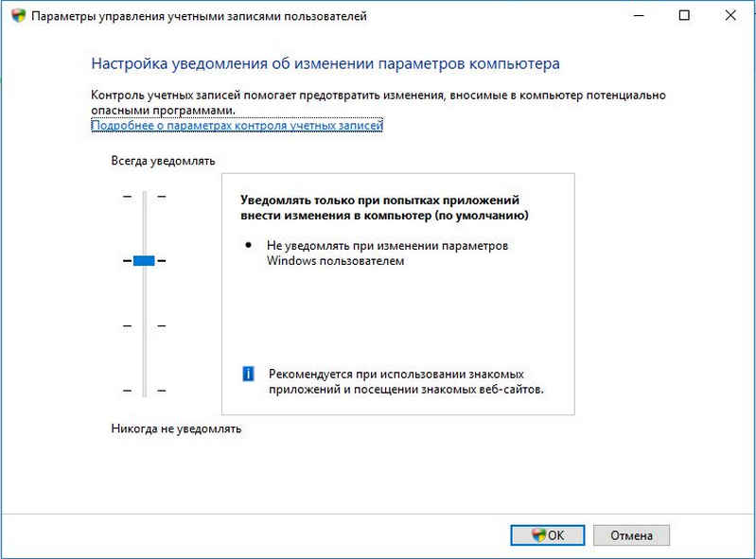Open 'Подробнее о параметрах контроля учетных записей' link
This screenshot has width=756, height=559.
point(237,125)
